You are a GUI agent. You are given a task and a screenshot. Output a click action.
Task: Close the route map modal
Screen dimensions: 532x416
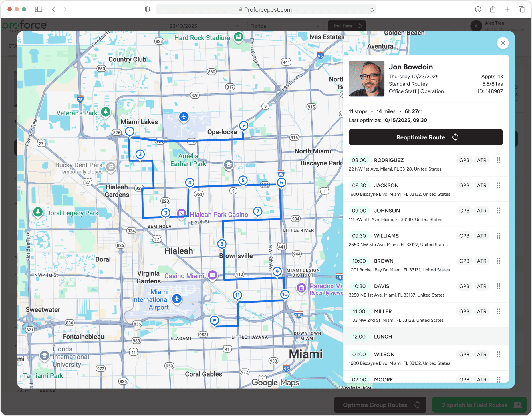(503, 43)
